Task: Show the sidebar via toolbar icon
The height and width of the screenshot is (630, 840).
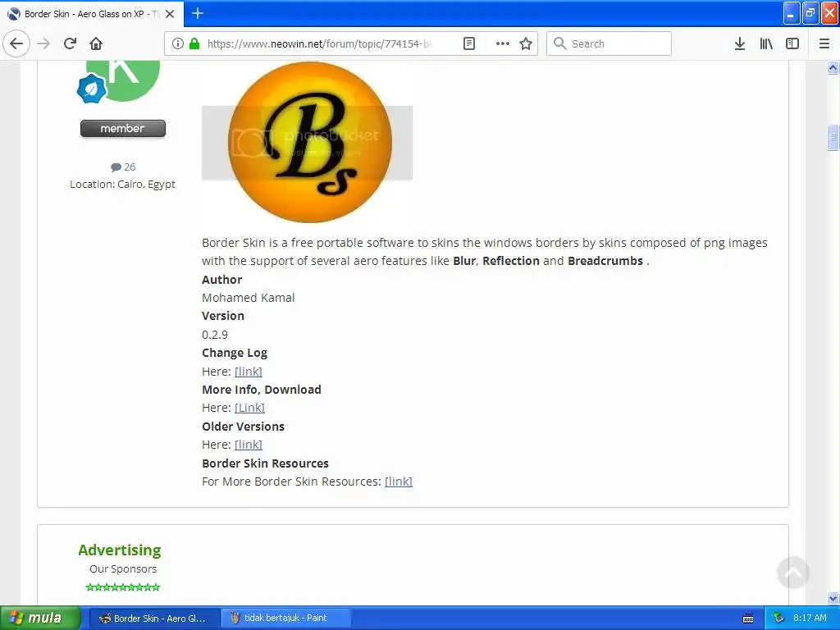Action: pyautogui.click(x=792, y=43)
